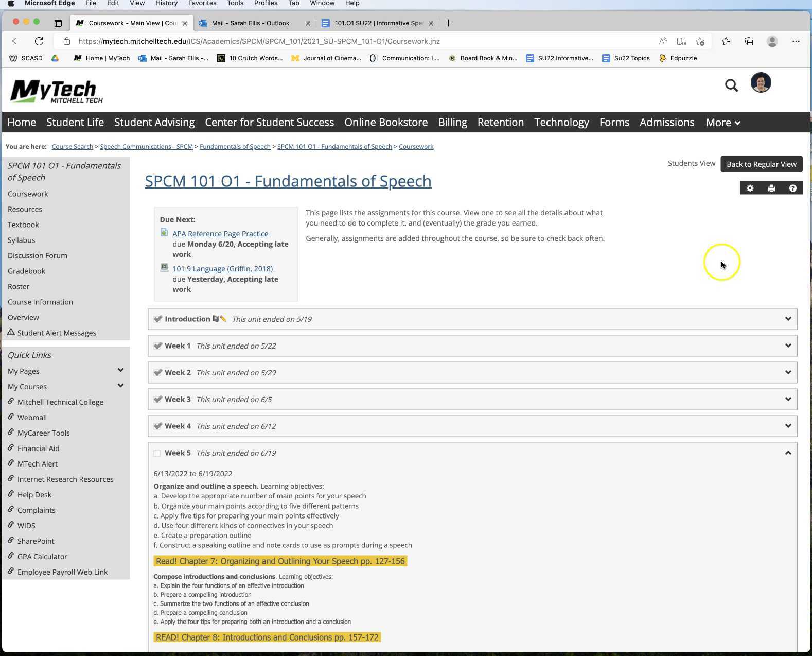
Task: Click the print page icon
Action: click(771, 188)
